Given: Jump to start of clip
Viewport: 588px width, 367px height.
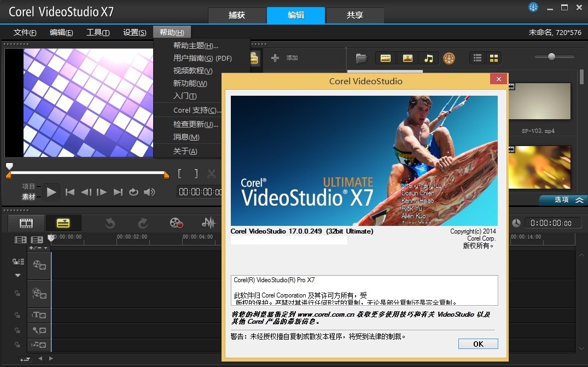Looking at the screenshot, I should (x=70, y=193).
